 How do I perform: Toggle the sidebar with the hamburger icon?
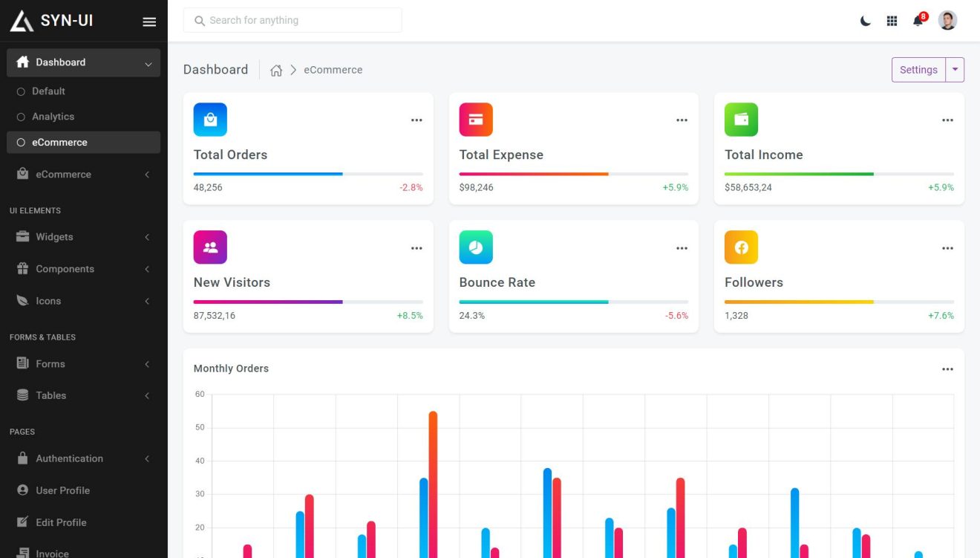coord(149,21)
